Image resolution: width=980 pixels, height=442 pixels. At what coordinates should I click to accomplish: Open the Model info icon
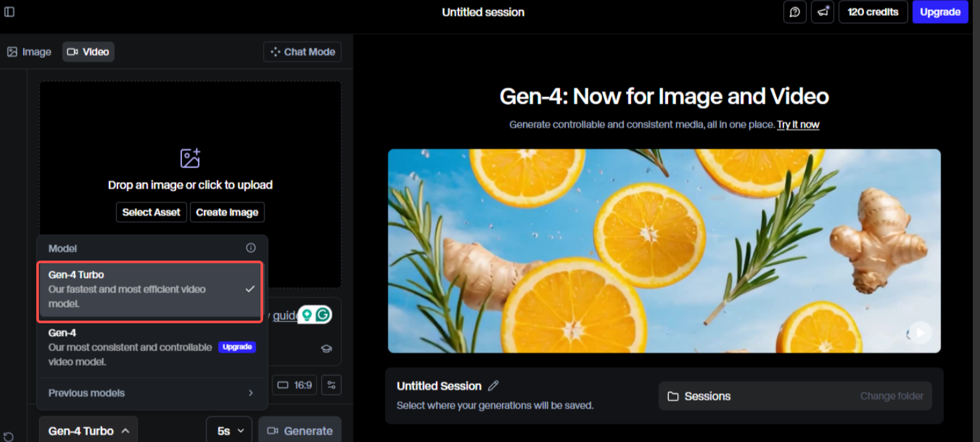(x=251, y=248)
